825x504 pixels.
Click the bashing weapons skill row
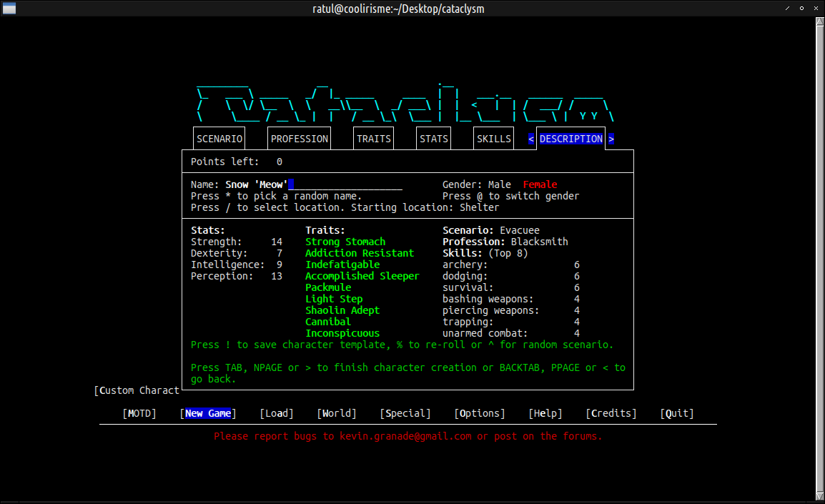pos(511,299)
